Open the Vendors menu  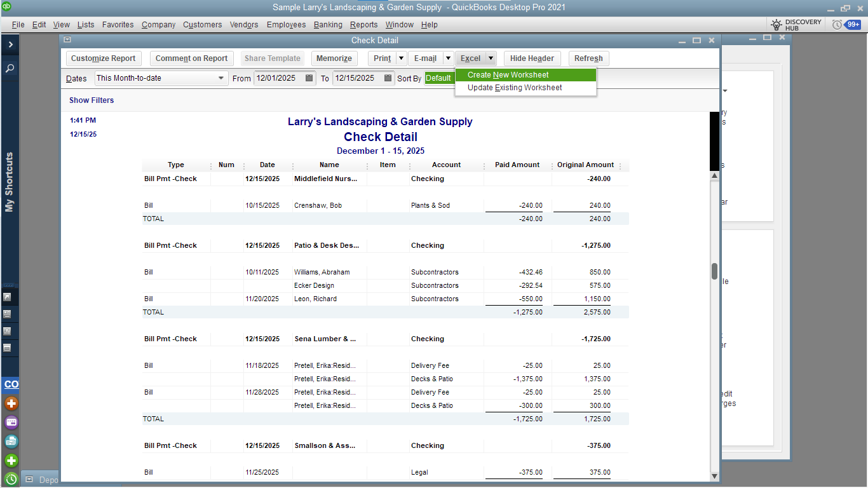pos(244,25)
